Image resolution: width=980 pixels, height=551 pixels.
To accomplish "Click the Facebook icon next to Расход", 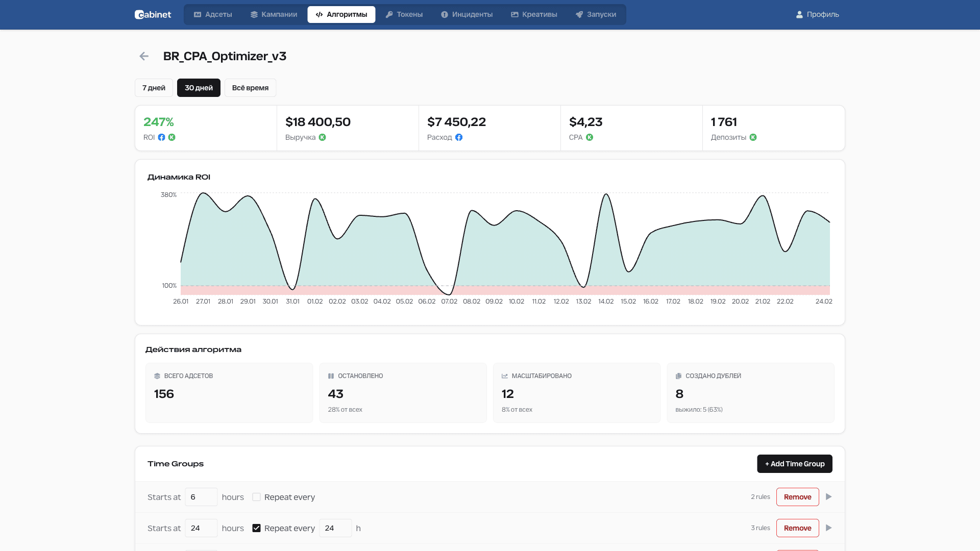I will [x=459, y=137].
